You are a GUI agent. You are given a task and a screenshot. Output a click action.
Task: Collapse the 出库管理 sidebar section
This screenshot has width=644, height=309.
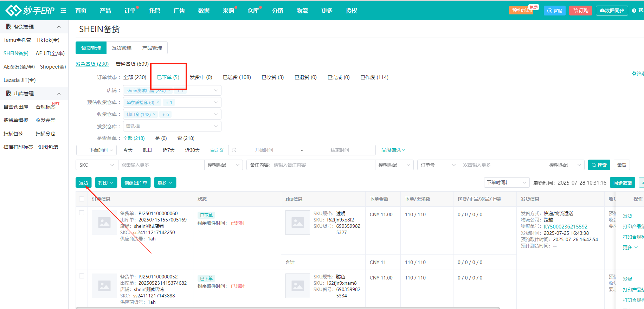click(x=59, y=94)
